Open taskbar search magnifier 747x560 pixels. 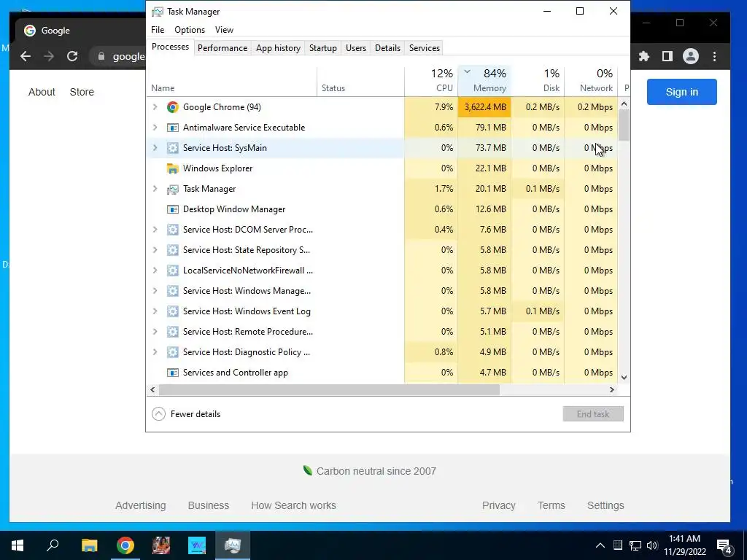point(53,544)
